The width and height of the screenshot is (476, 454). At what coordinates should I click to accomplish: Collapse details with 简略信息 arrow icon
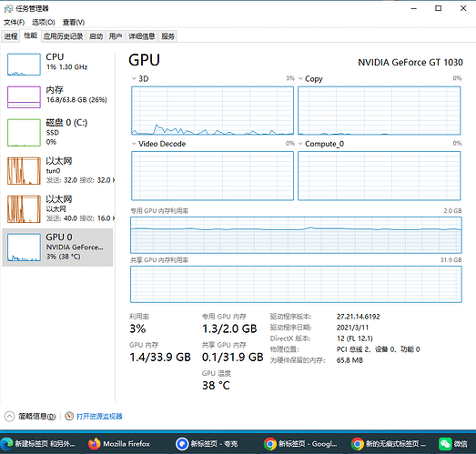click(9, 416)
